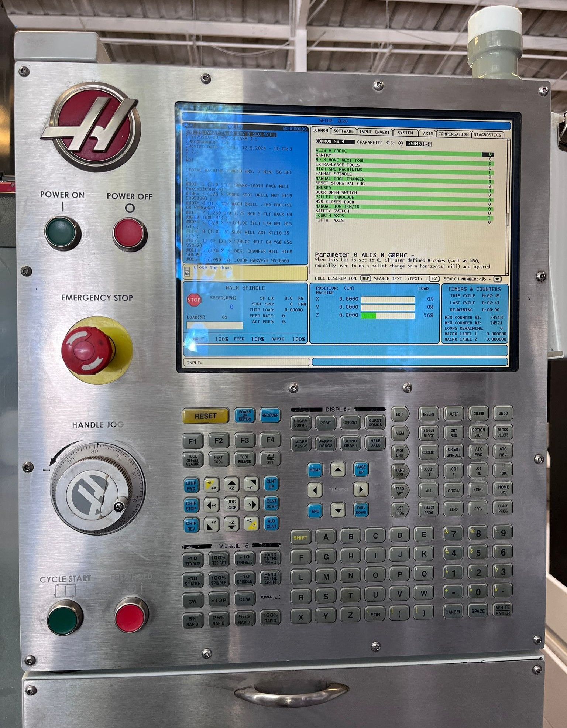Image resolution: width=567 pixels, height=728 pixels.
Task: Push the POWER UP RESTART key
Action: 244,416
